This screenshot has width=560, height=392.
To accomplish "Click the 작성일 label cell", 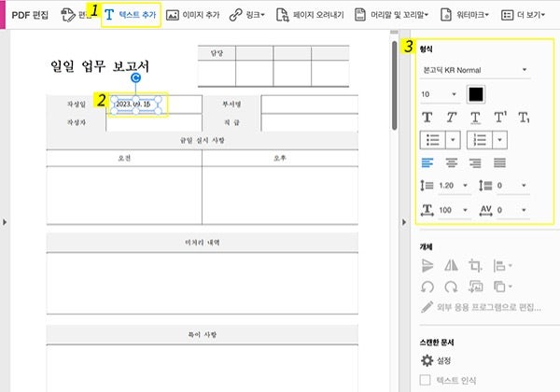I will 77,104.
